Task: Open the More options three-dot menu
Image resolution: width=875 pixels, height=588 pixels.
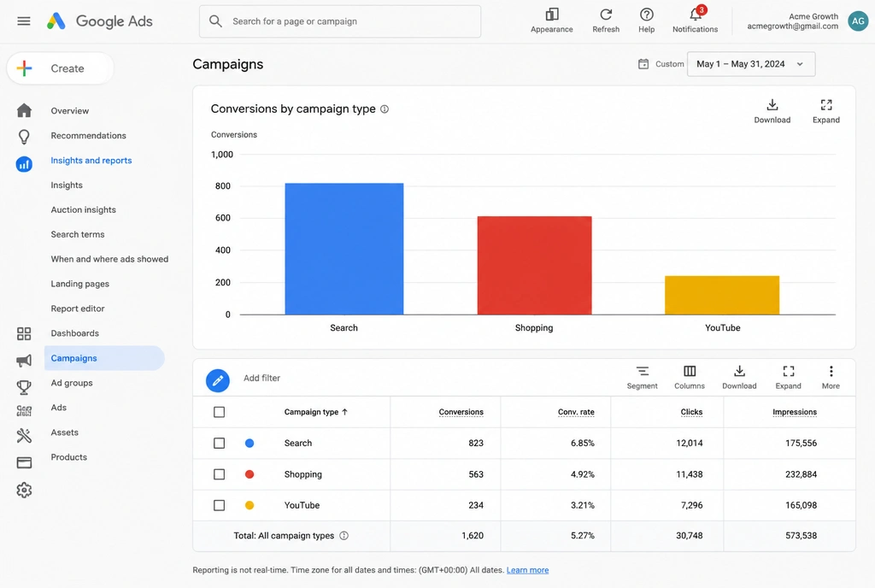Action: click(x=831, y=372)
